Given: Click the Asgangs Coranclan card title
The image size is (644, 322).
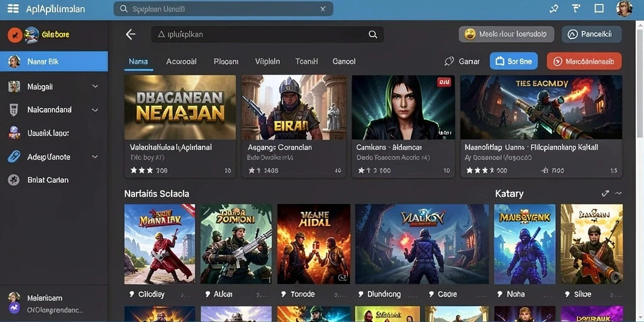Looking at the screenshot, I should (280, 147).
